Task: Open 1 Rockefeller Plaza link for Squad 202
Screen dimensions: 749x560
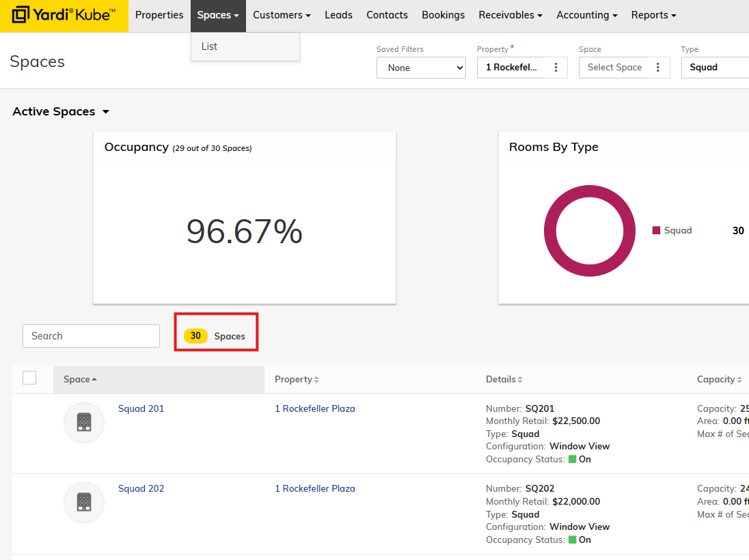Action: (x=314, y=488)
